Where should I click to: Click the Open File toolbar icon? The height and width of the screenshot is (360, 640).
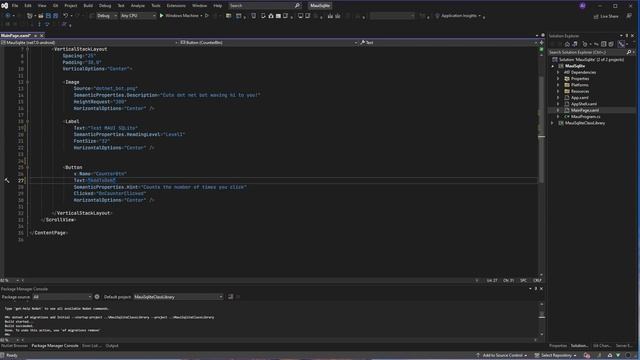click(x=41, y=16)
